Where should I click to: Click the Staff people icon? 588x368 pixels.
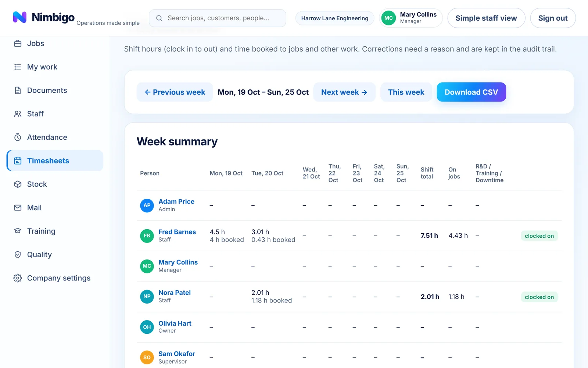(18, 114)
